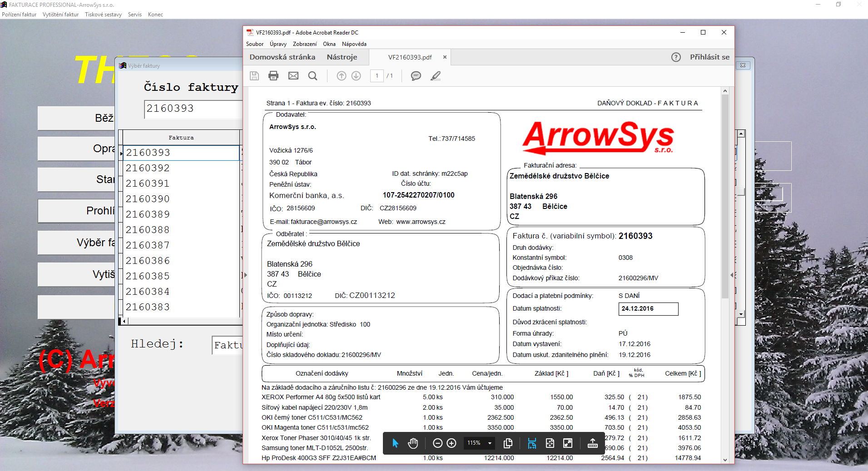Screen dimensions: 868x471
Task: Fit one full page to window icon
Action: tap(550, 443)
